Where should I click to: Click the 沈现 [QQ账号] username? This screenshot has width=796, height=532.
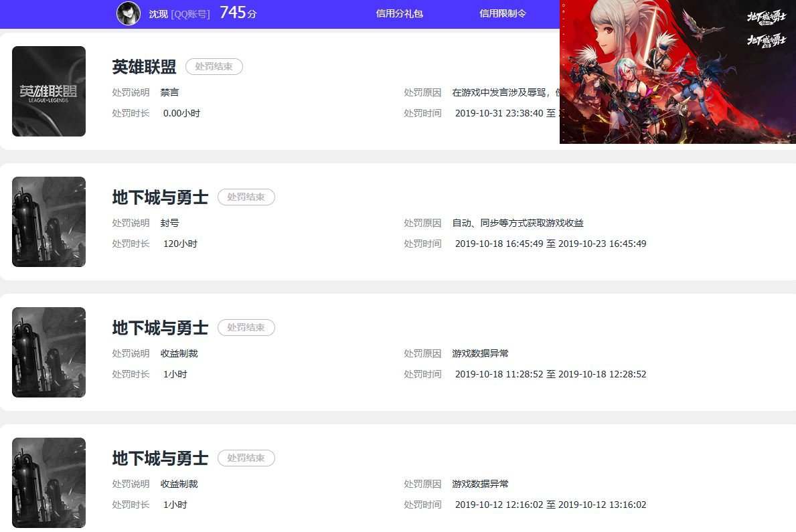(179, 14)
